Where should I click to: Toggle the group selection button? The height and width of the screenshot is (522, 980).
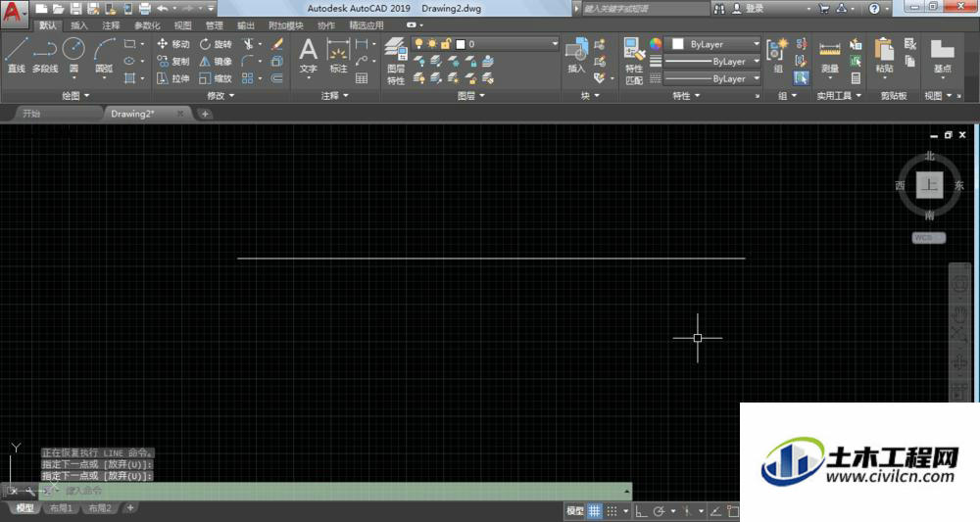(802, 78)
